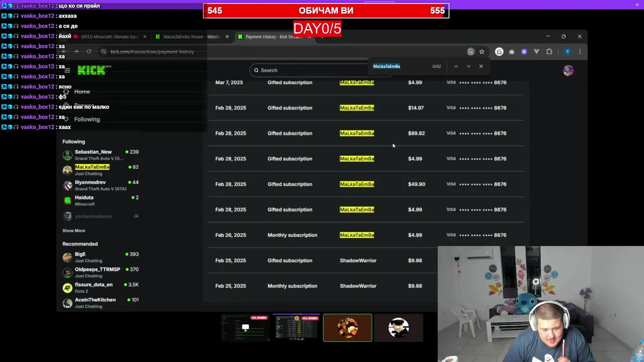Image resolution: width=644 pixels, height=362 pixels.
Task: Click the chat line 'един кик по малко'
Action: click(x=84, y=107)
